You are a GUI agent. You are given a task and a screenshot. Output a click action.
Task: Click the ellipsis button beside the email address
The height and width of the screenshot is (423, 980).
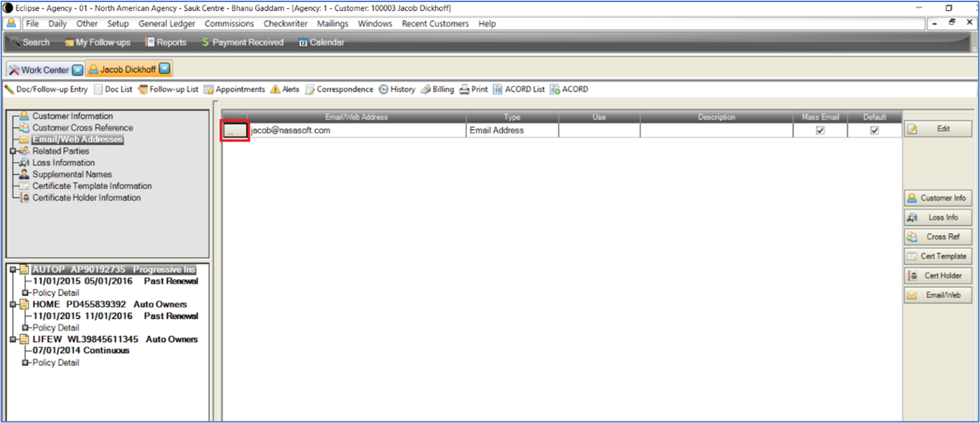click(x=235, y=131)
